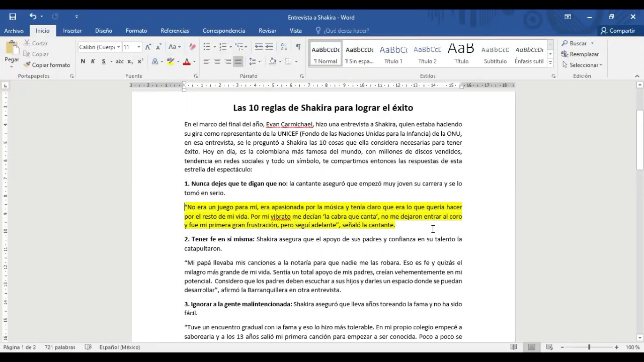Screen dimensions: 644x362
Task: Click the 'Español (México)' language indicator
Action: tap(119, 347)
